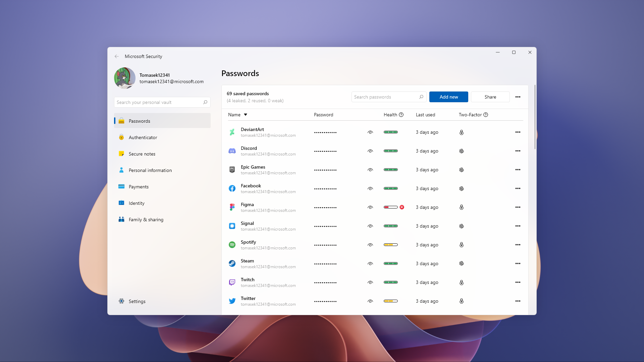Click the Twitch logo icon
644x362 pixels.
pyautogui.click(x=232, y=283)
